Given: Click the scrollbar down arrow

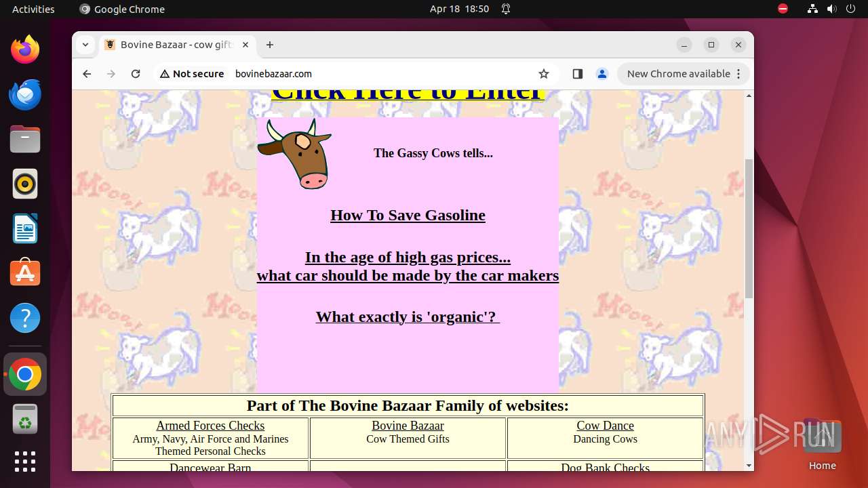Looking at the screenshot, I should click(x=749, y=466).
